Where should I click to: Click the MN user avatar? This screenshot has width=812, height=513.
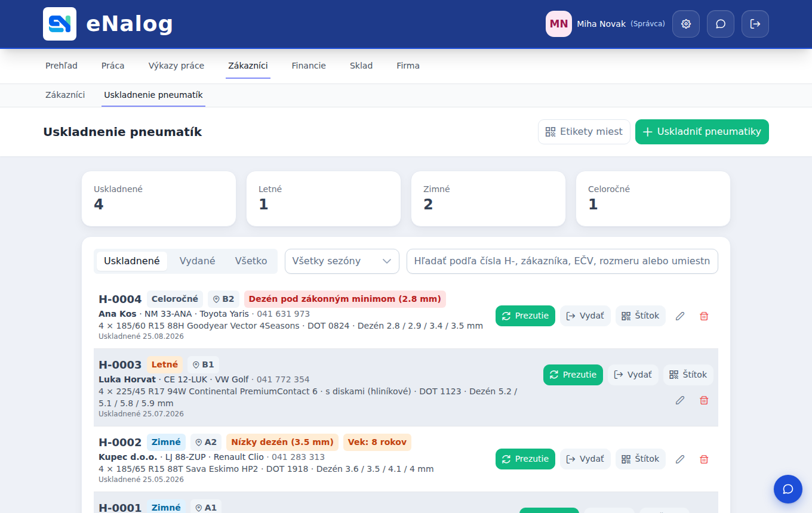559,24
